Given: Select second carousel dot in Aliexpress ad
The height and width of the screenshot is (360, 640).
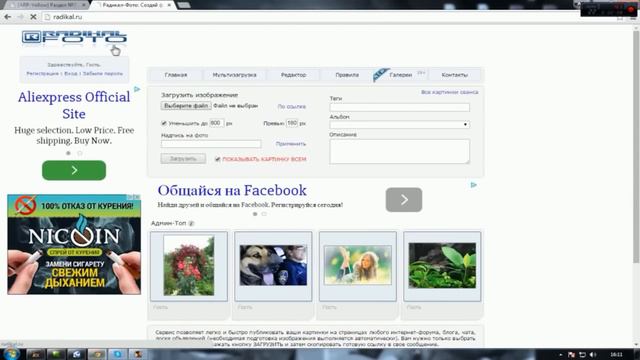Looking at the screenshot, I should 80,153.
